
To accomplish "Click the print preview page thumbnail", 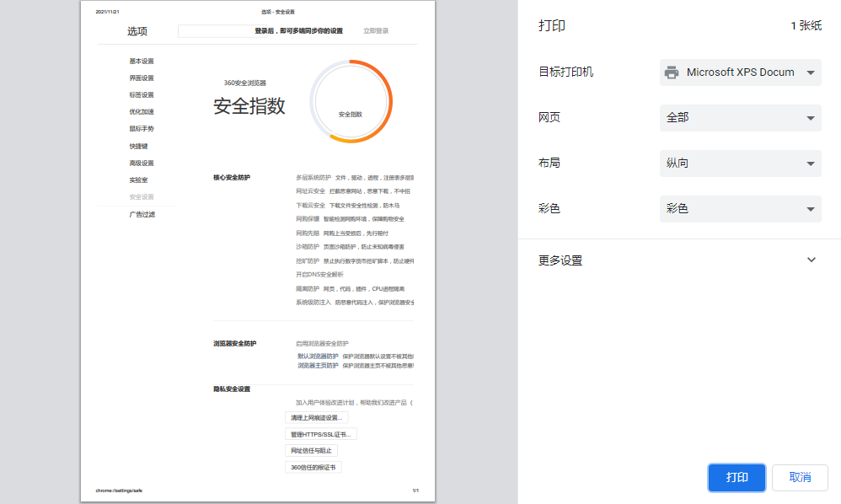I will point(258,251).
